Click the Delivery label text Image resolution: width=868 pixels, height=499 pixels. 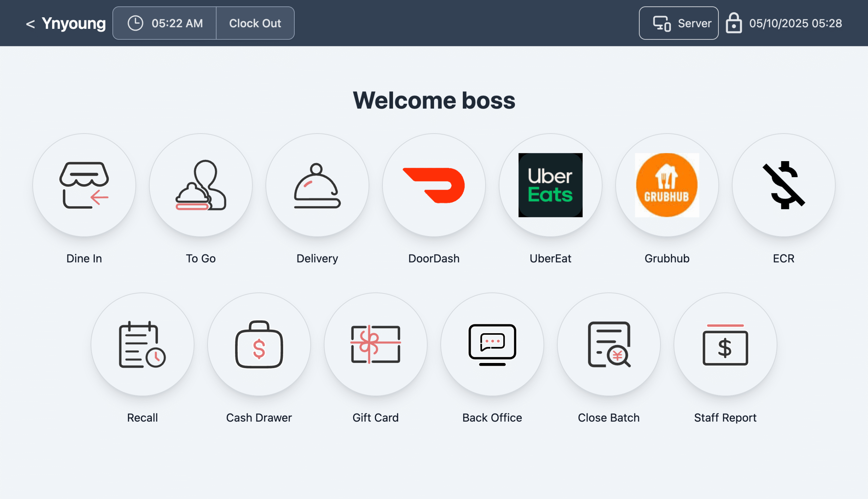point(317,259)
